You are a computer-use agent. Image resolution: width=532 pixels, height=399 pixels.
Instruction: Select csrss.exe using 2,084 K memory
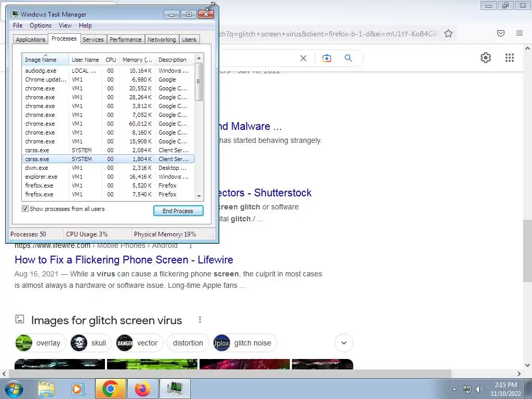pyautogui.click(x=108, y=150)
